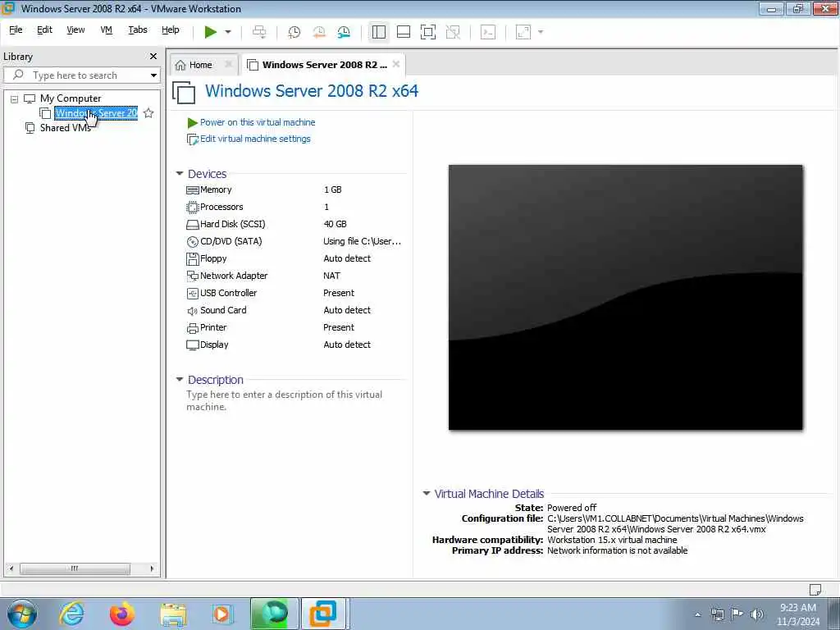Collapse the Virtual Machine Details section

(427, 493)
